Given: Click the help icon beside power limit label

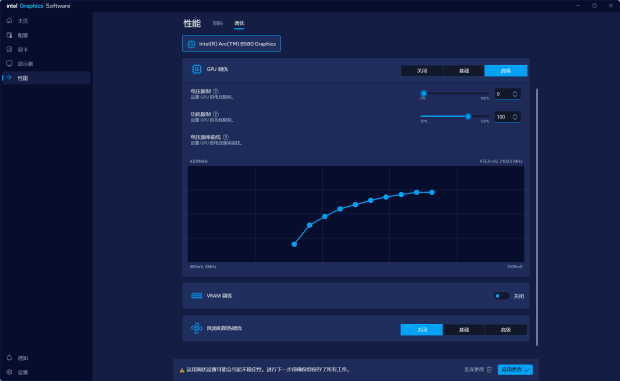Looking at the screenshot, I should point(216,114).
